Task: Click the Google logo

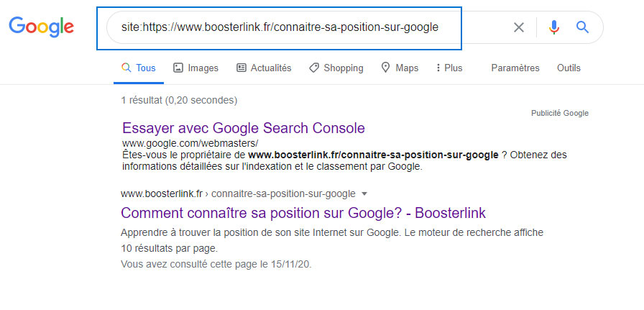Action: 41,27
